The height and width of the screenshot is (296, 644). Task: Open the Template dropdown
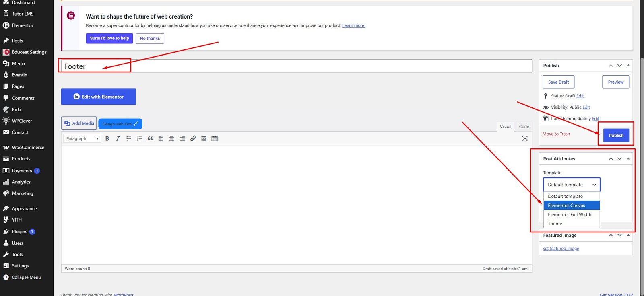point(572,185)
